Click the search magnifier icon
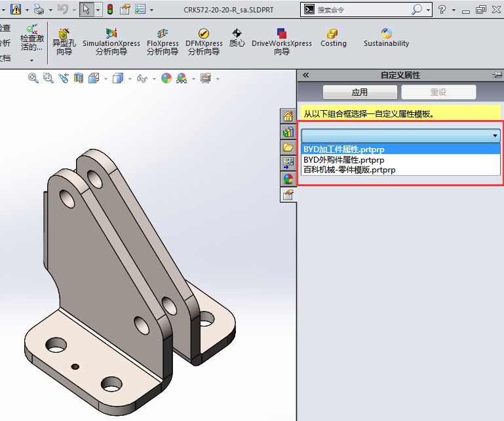This screenshot has height=421, width=504. [417, 10]
